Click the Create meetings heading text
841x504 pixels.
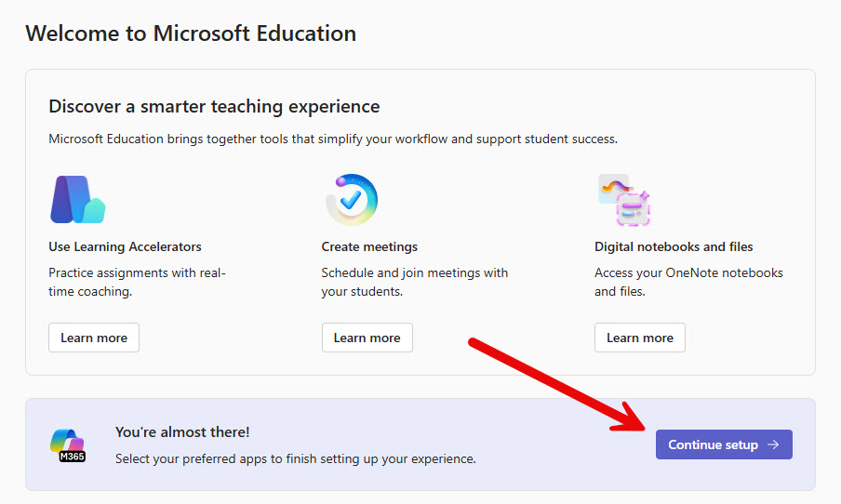[369, 246]
